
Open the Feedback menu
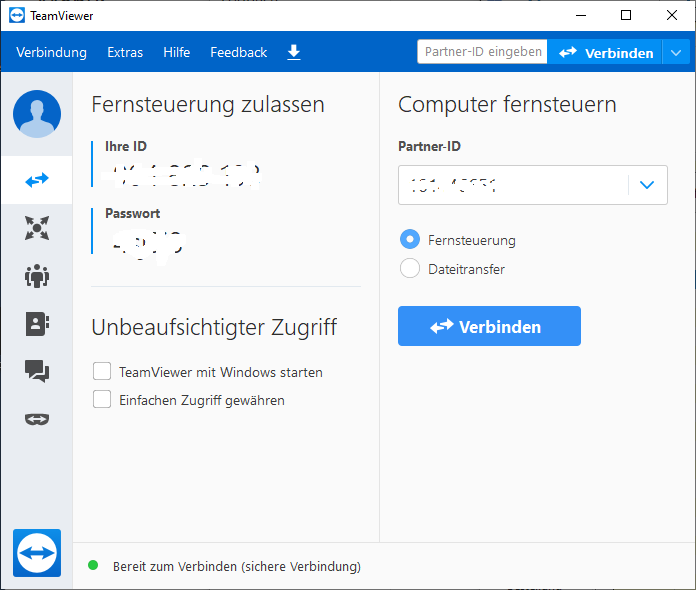(x=239, y=52)
